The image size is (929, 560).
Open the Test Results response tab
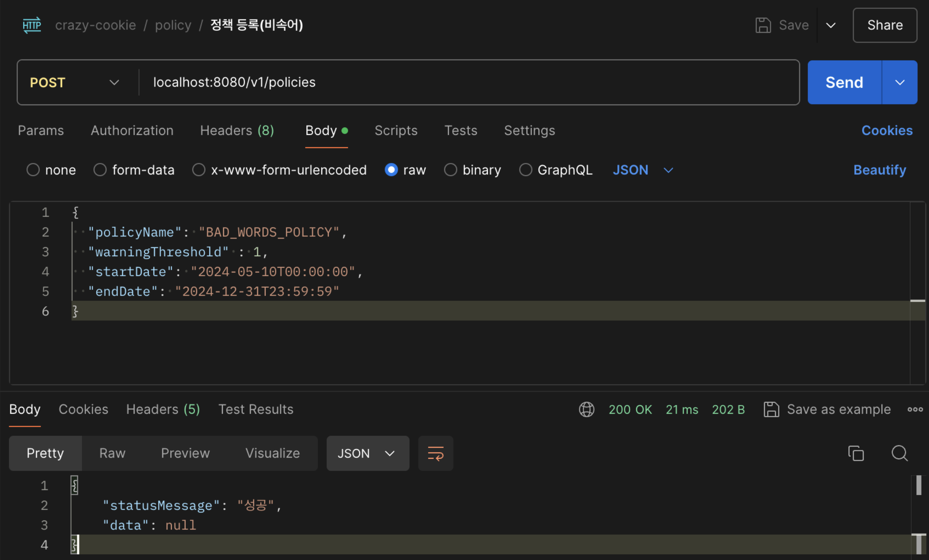[x=256, y=409]
